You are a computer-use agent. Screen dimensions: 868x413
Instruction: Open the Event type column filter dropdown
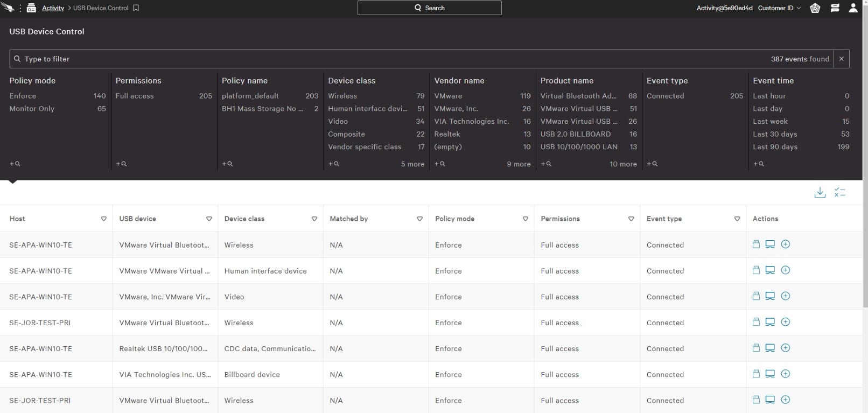coord(737,219)
